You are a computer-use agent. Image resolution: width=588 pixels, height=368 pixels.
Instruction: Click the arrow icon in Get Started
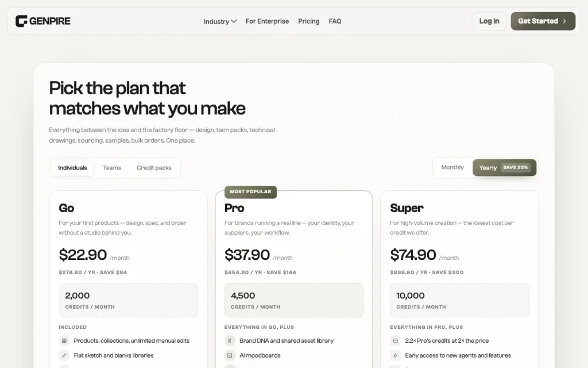click(x=565, y=21)
